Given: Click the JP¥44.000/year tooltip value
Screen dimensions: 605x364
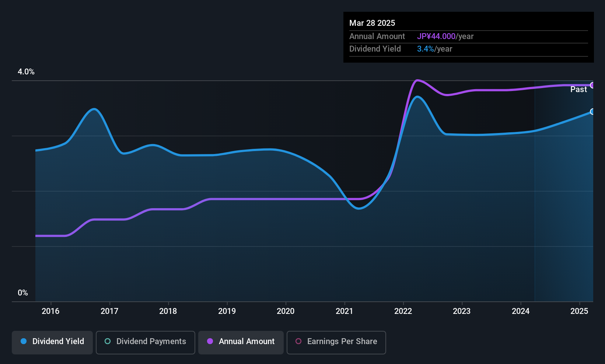Looking at the screenshot, I should (445, 36).
